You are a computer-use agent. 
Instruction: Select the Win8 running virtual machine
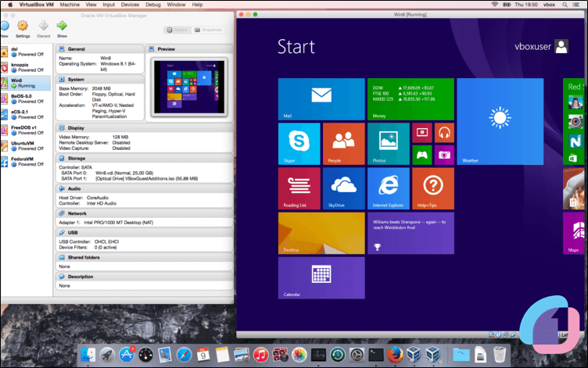click(x=26, y=83)
